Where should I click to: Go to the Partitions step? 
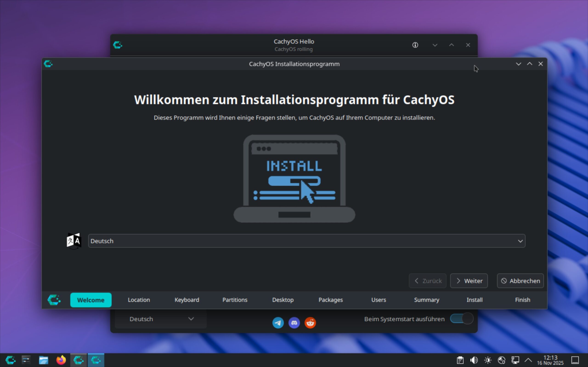click(235, 300)
